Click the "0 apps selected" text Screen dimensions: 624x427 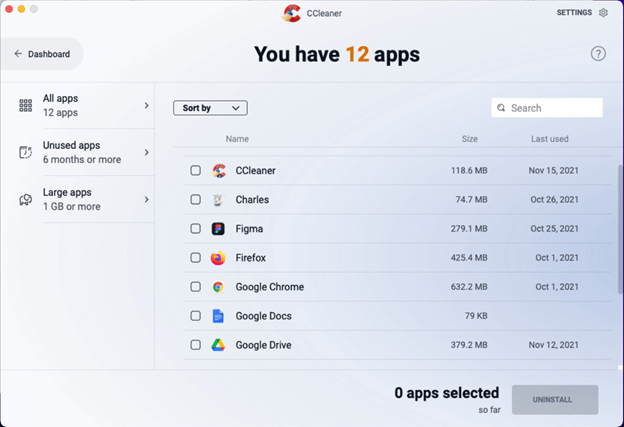[447, 393]
